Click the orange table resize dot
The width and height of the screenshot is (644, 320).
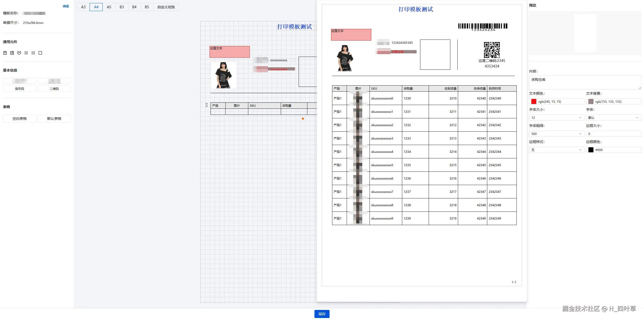(303, 119)
